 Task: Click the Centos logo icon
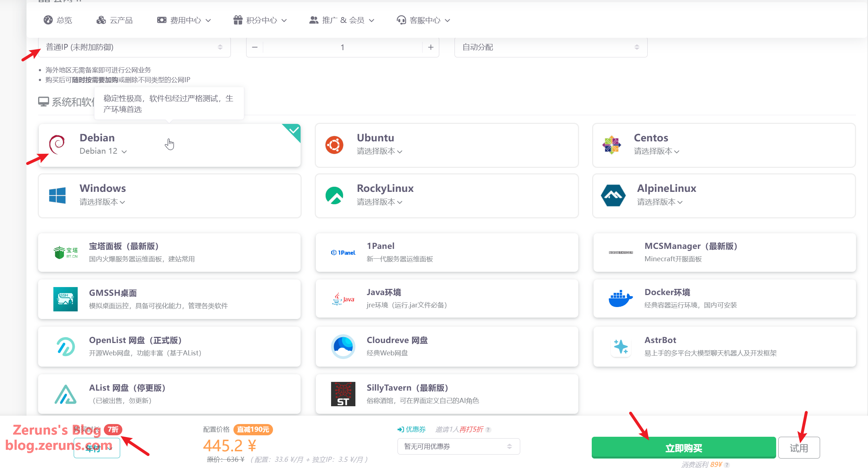(611, 145)
